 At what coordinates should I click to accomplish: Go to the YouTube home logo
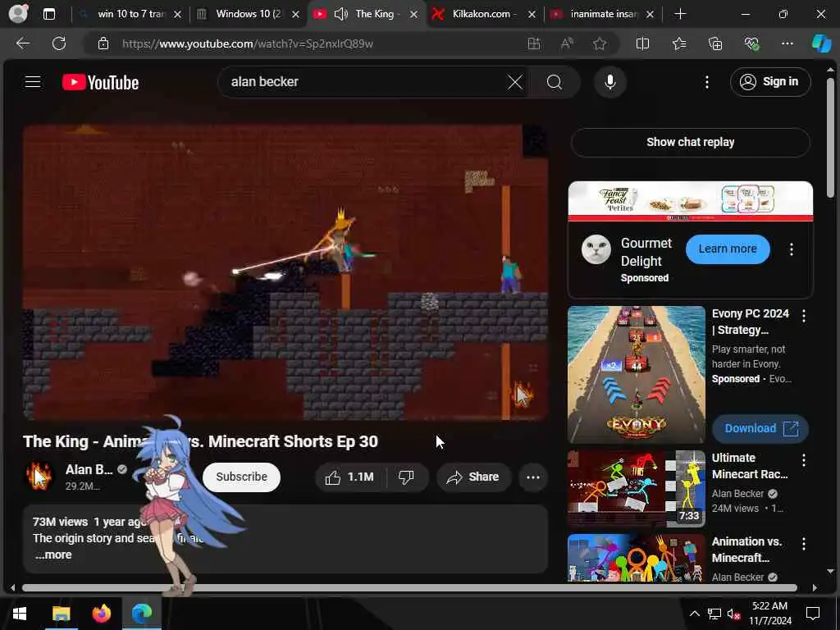(100, 82)
